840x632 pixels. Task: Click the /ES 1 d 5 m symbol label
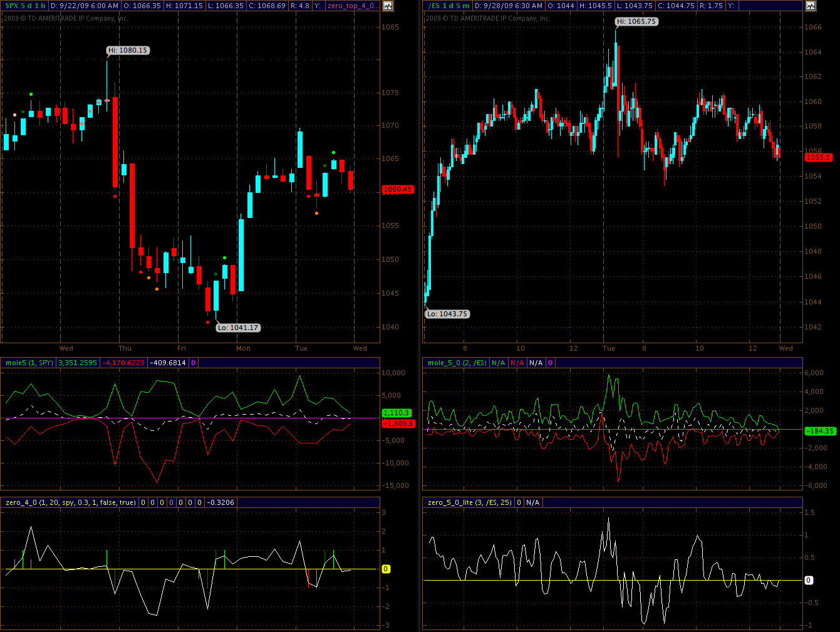(449, 6)
